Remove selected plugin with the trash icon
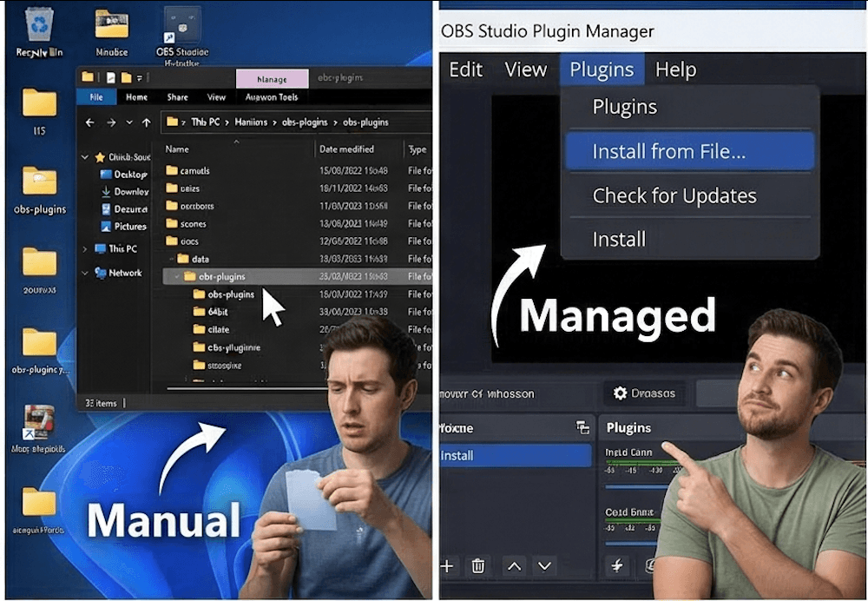 tap(477, 565)
